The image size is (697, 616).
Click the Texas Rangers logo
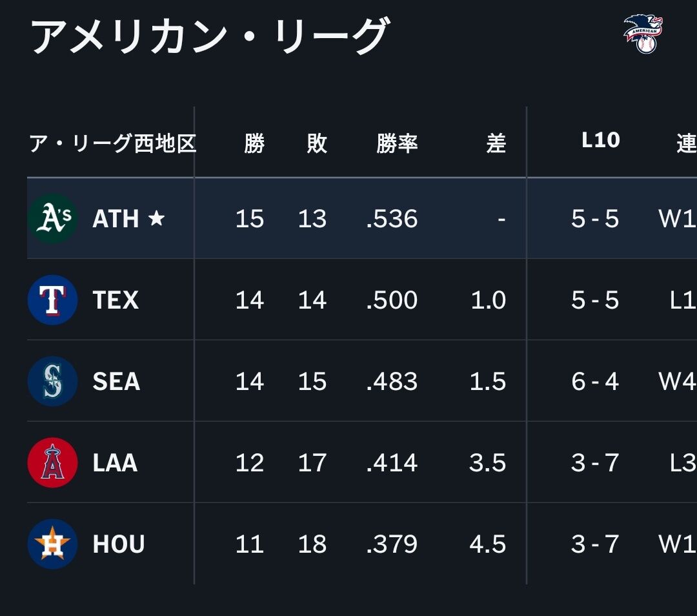point(52,300)
